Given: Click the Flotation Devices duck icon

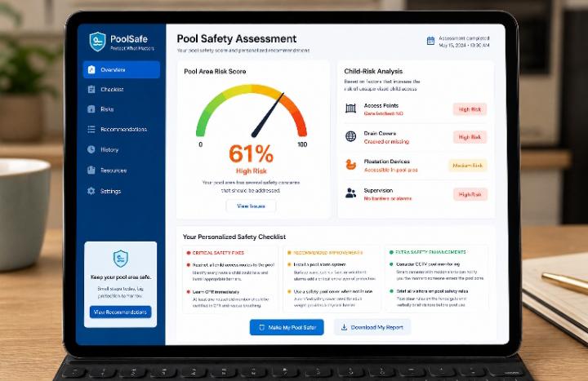Looking at the screenshot, I should point(350,165).
